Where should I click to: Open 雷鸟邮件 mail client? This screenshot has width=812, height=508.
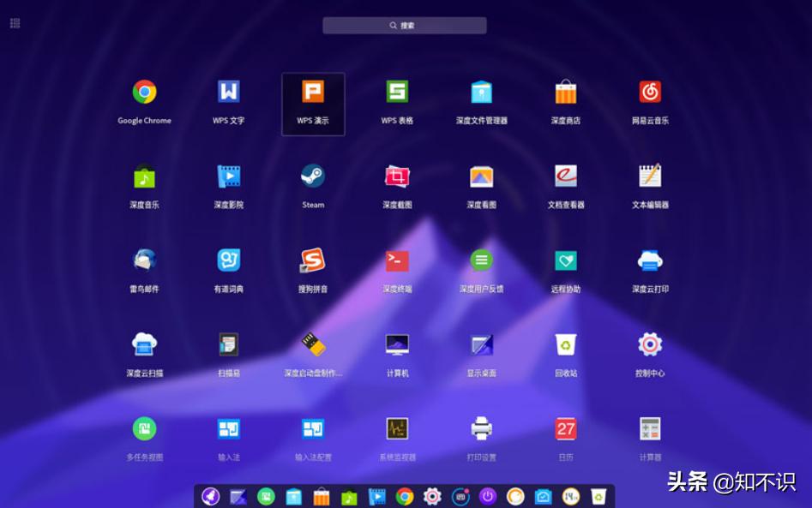(144, 260)
